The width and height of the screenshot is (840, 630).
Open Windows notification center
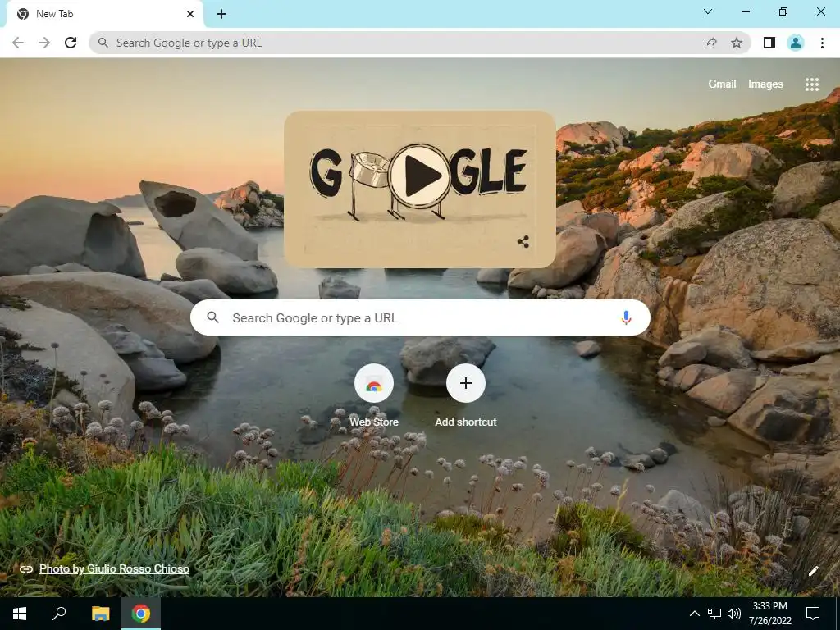point(813,614)
